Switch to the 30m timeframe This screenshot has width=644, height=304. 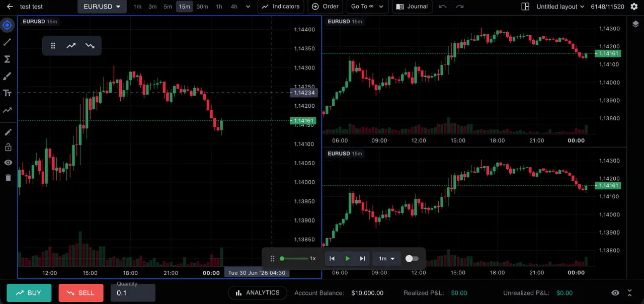[x=202, y=7]
